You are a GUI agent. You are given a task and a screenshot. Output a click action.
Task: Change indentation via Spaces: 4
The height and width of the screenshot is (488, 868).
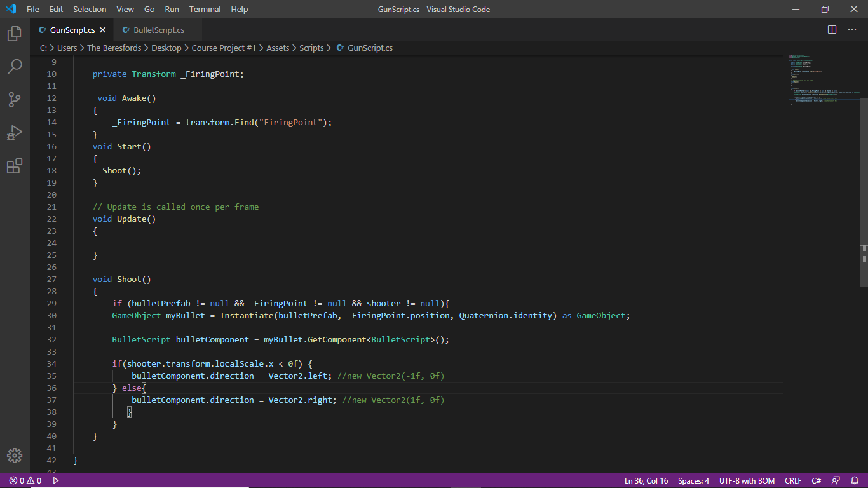tap(693, 481)
